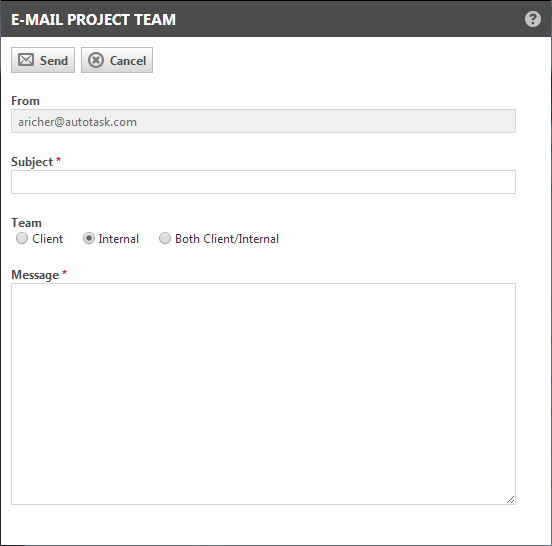Click the Subject field label
This screenshot has width=552, height=546.
32,162
